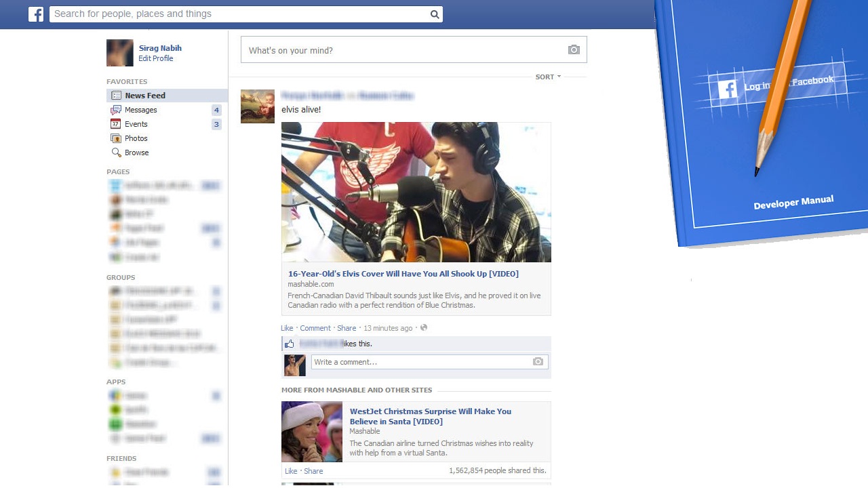Click camera icon in status box

click(x=574, y=50)
